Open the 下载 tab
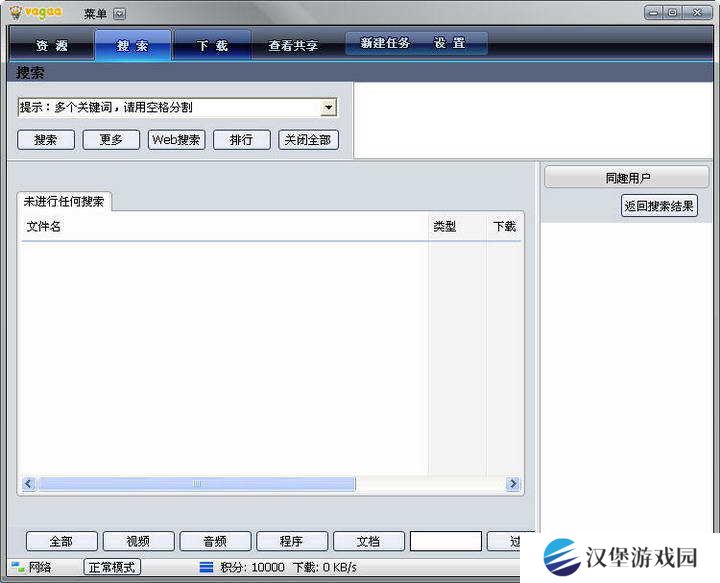 pyautogui.click(x=212, y=45)
